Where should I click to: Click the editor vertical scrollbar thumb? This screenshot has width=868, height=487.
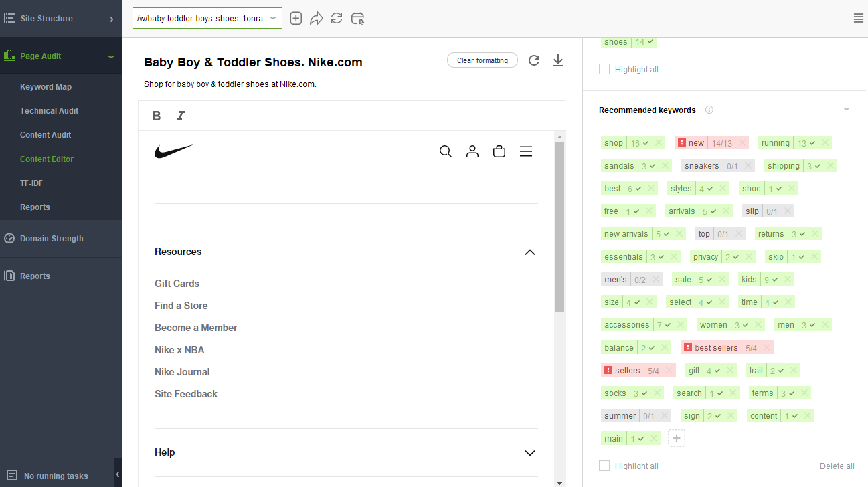[559, 227]
